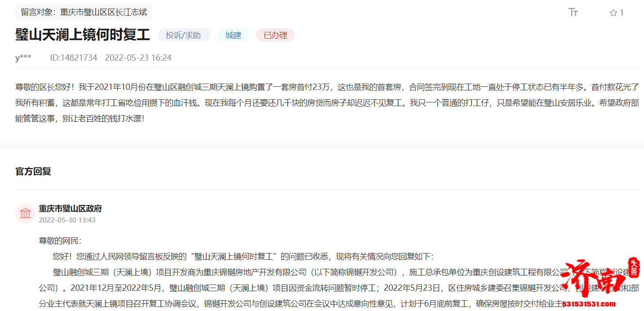The height and width of the screenshot is (311, 644).
Task: Open the 城建 topic tag
Action: pyautogui.click(x=233, y=35)
